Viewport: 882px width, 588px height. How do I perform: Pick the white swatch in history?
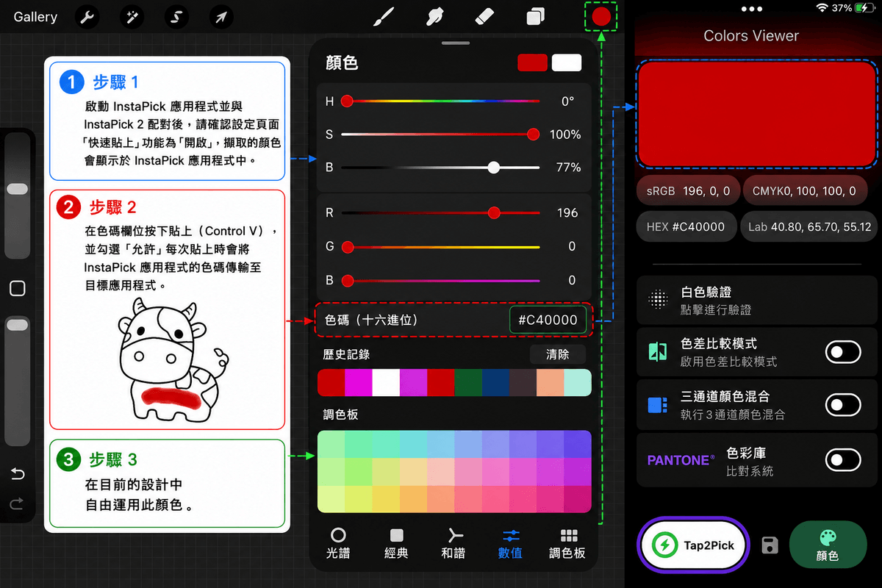[386, 383]
